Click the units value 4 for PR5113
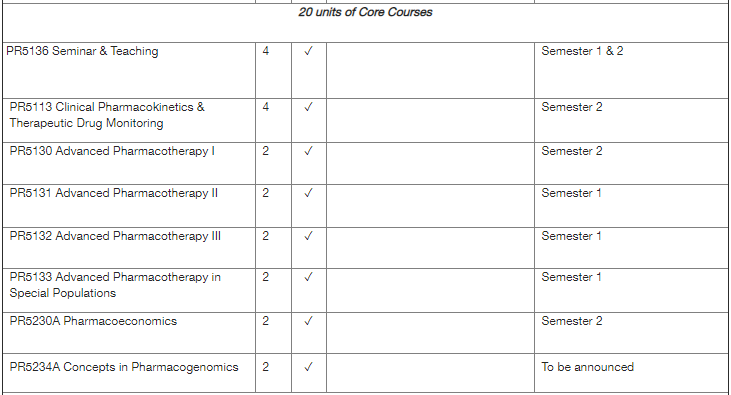The image size is (731, 395). pyautogui.click(x=265, y=107)
